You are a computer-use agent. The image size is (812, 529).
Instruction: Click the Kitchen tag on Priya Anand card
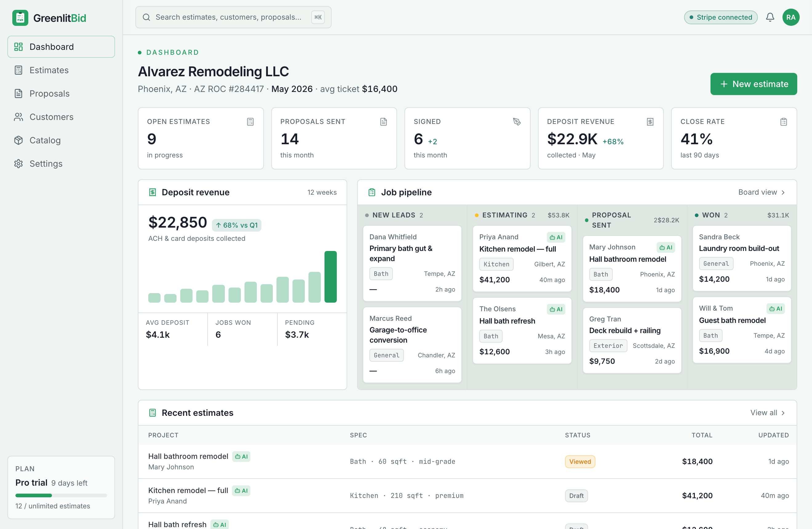[496, 264]
